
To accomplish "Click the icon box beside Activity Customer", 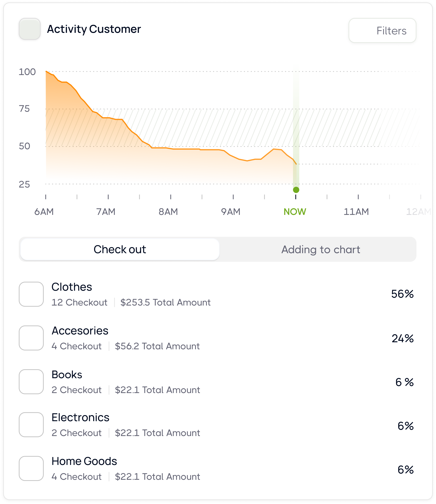I will tap(29, 29).
